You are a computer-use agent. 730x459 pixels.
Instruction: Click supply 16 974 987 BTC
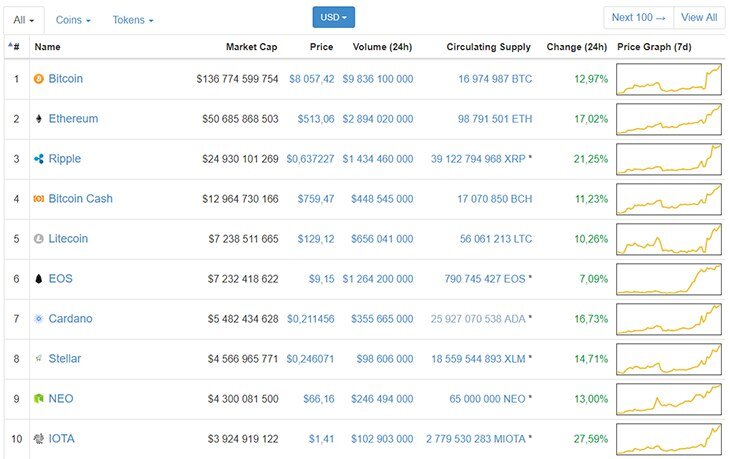pos(495,79)
